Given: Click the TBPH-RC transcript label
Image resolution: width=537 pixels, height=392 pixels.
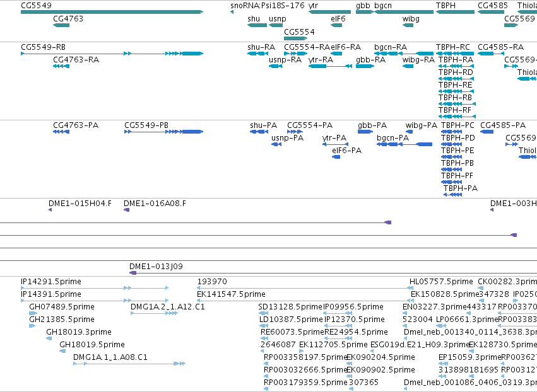Looking at the screenshot, I should (x=452, y=47).
